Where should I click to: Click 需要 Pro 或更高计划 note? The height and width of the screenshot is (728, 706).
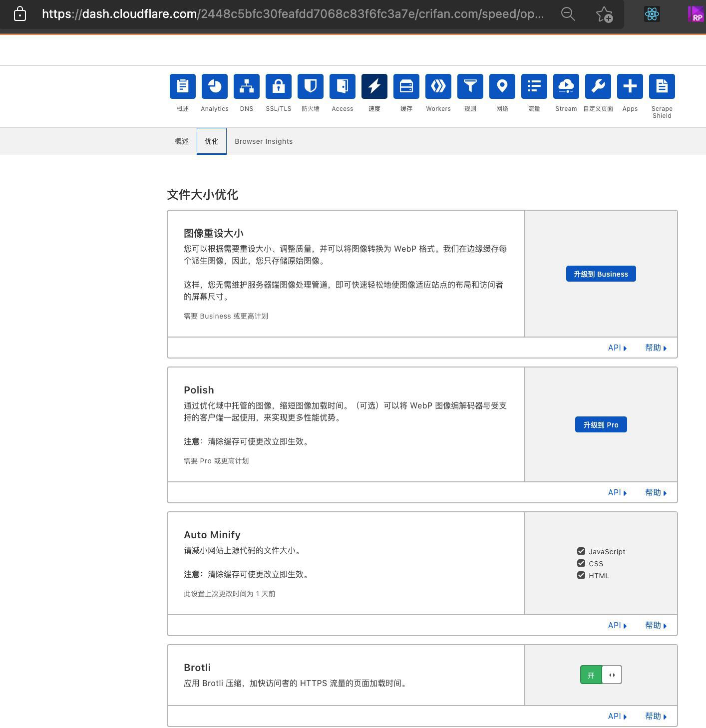point(216,461)
